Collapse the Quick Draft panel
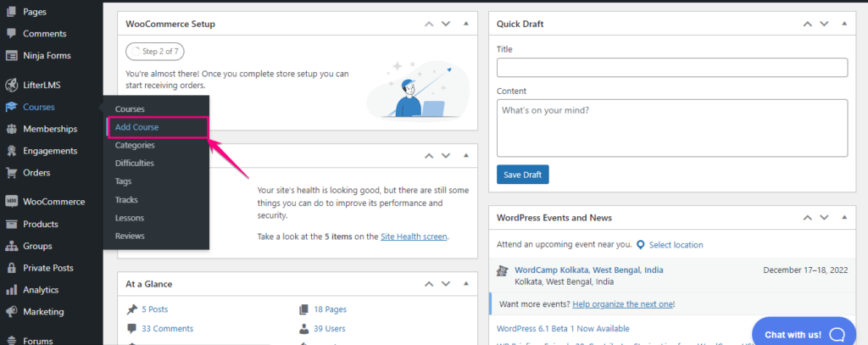Screen dimensions: 868x345 [x=844, y=24]
